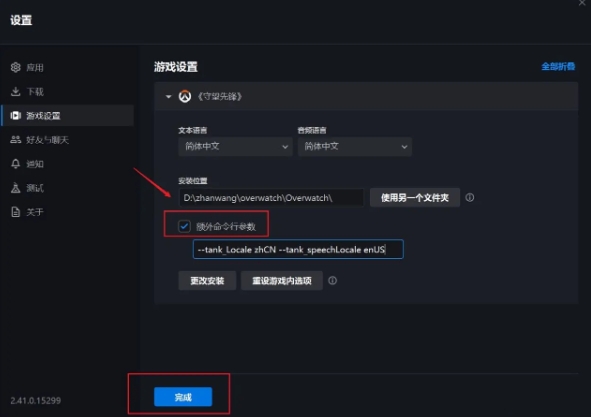Screen dimensions: 591x417
Task: Click info icon next to 重设游戏内选项
Action: 332,281
